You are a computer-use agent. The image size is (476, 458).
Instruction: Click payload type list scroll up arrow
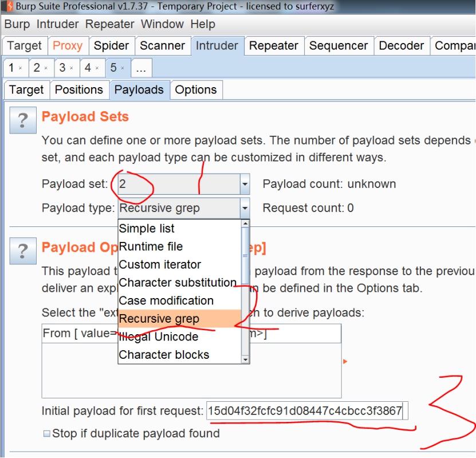[245, 224]
